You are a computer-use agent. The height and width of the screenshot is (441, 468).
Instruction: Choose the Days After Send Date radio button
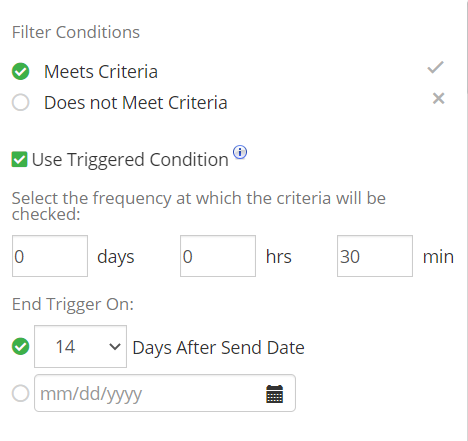[x=21, y=347]
